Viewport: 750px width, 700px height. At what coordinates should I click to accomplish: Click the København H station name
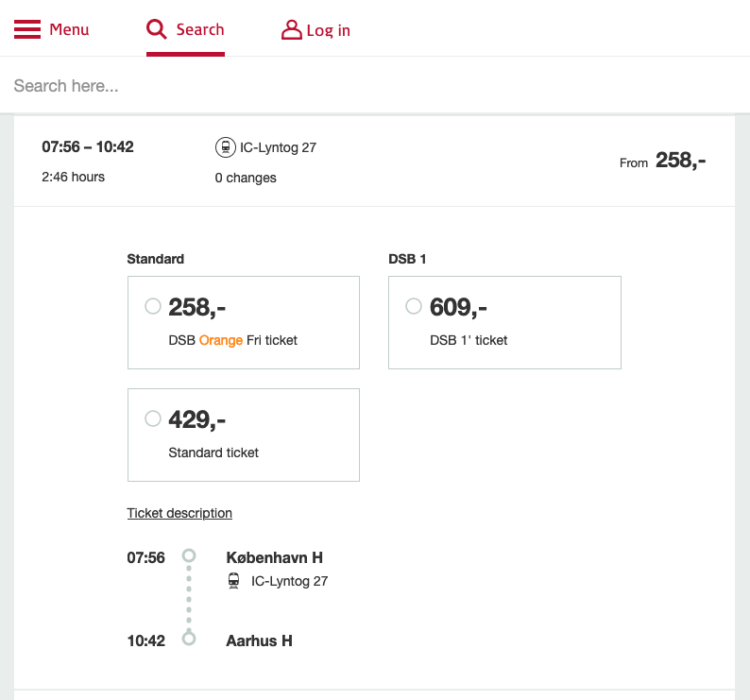(x=274, y=557)
